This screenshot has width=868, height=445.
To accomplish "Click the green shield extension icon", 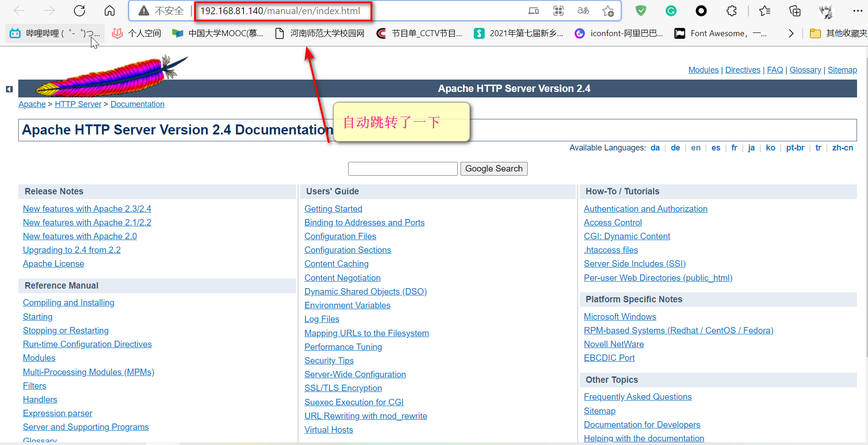I will tap(641, 11).
